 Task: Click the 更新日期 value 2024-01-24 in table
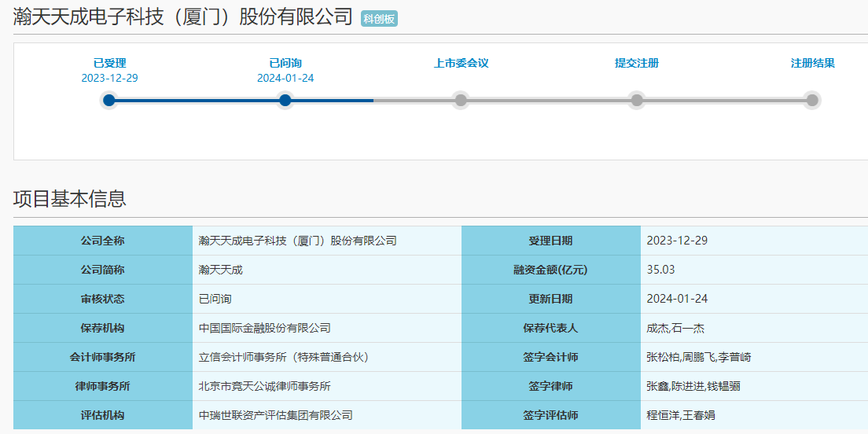click(677, 299)
